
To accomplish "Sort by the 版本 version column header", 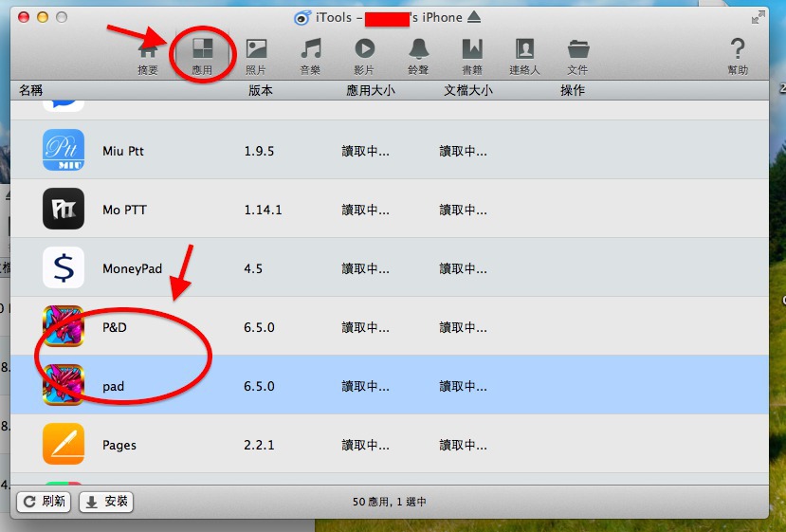I will 261,90.
